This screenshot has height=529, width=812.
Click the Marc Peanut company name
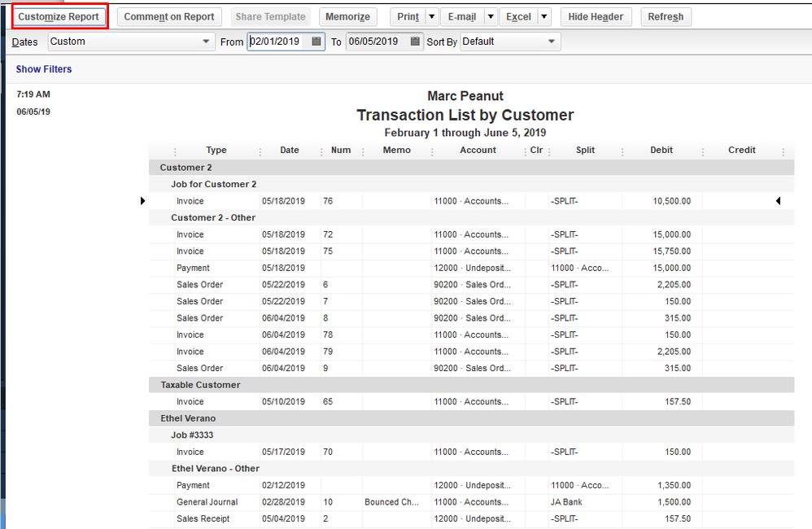tap(465, 96)
